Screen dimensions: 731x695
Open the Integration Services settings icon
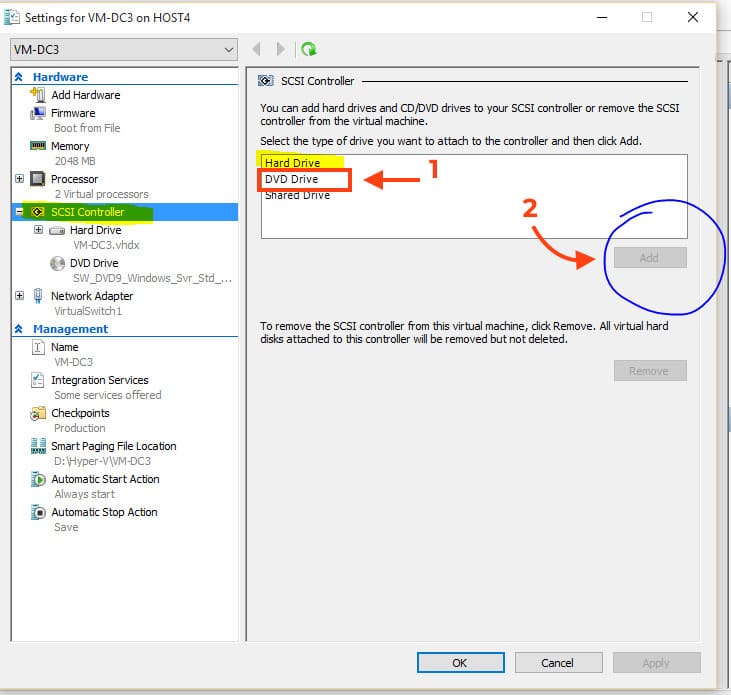pos(38,380)
